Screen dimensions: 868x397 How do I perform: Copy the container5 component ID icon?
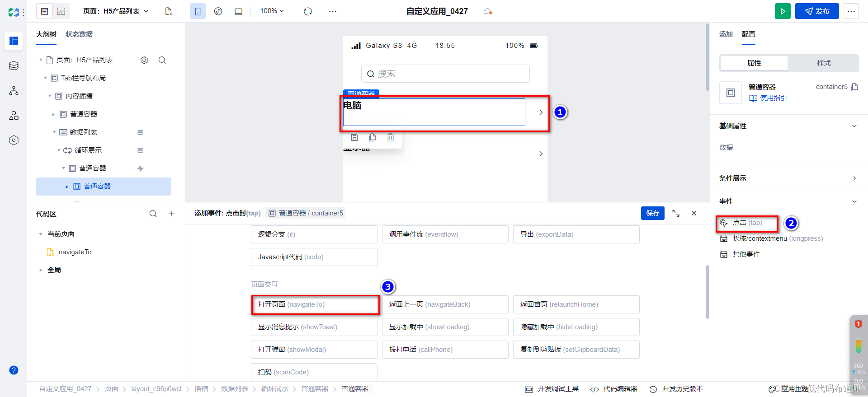click(854, 87)
